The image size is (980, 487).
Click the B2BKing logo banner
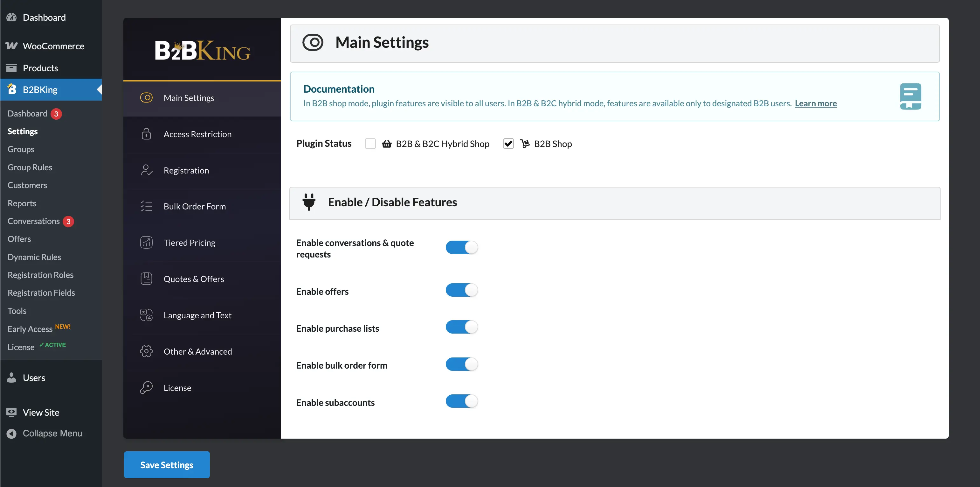coord(202,50)
